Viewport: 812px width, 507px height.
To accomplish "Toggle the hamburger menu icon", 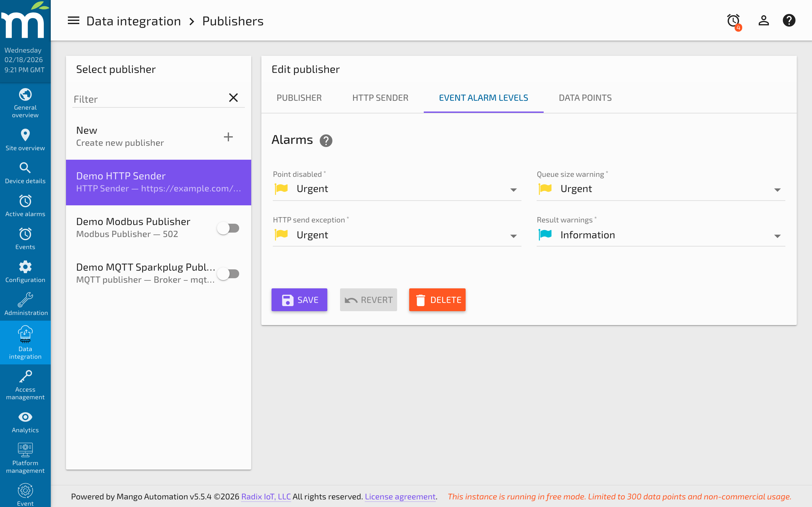I will point(74,21).
